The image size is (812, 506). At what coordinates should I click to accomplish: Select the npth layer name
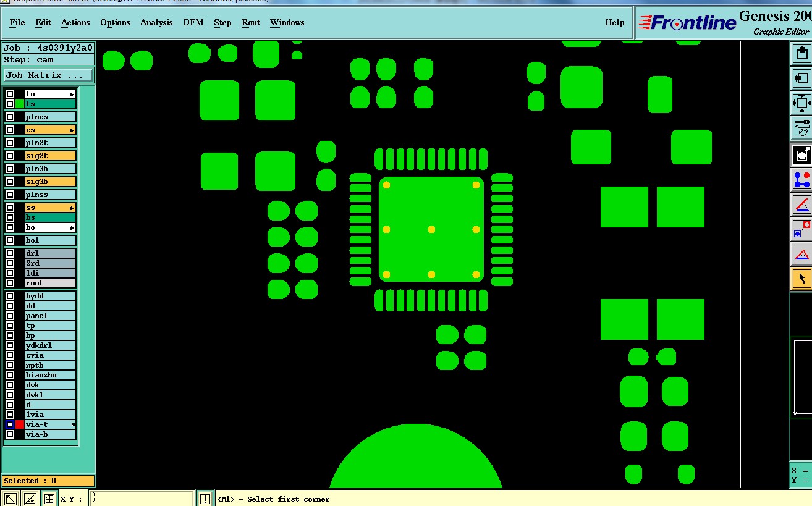(x=50, y=365)
